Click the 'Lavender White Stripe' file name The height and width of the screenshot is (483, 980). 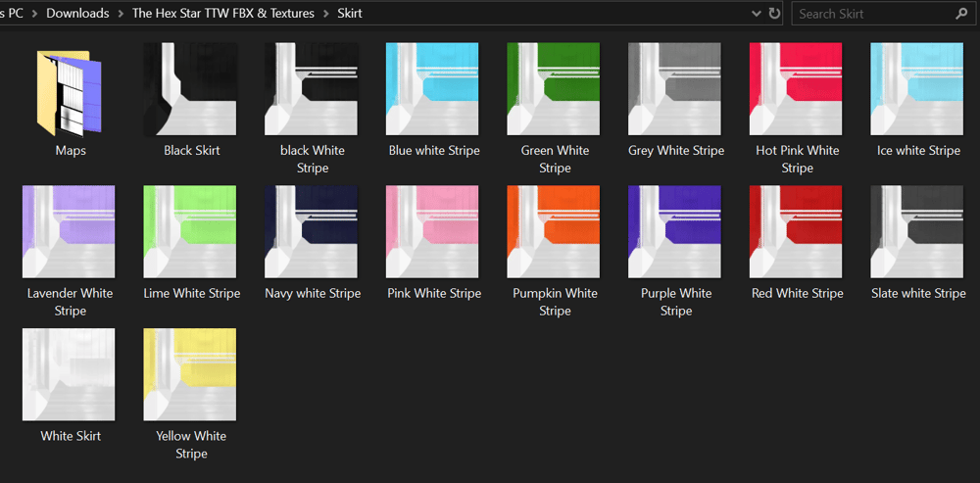(70, 303)
